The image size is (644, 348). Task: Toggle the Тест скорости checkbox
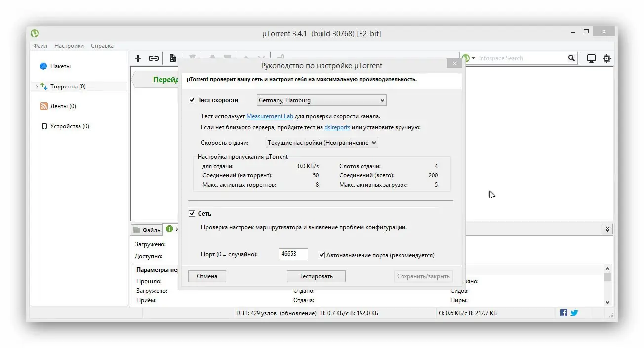tap(192, 100)
